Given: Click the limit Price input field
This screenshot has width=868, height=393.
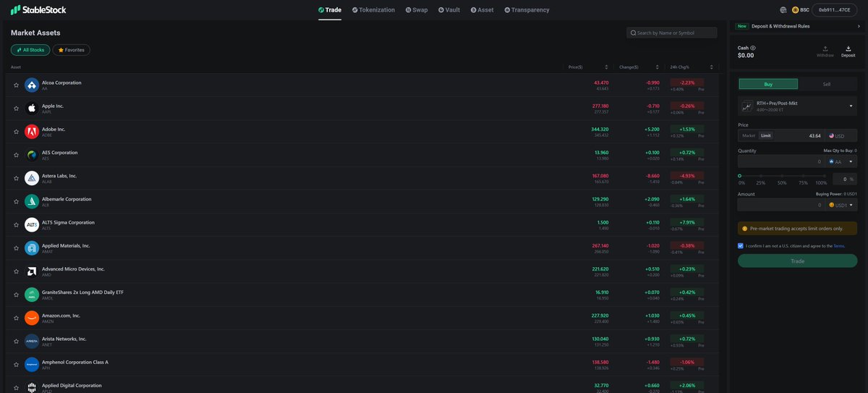Looking at the screenshot, I should 799,136.
